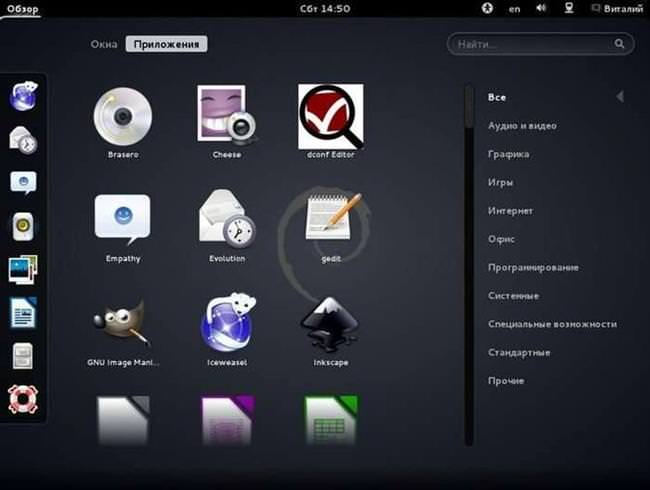This screenshot has width=650, height=490.
Task: Open the photo viewer in the dock
Action: tap(23, 269)
